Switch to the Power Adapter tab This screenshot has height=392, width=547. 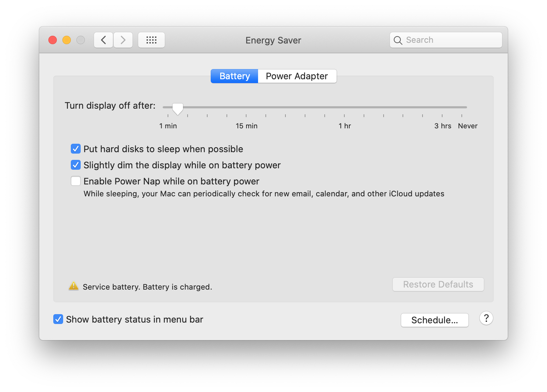tap(297, 76)
